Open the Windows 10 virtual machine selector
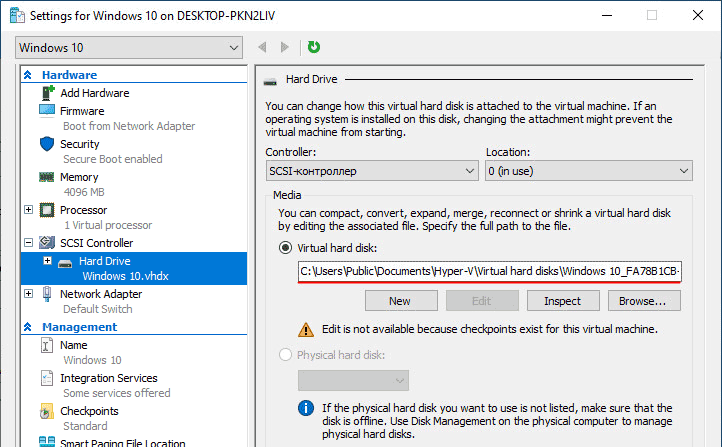The height and width of the screenshot is (447, 722). pyautogui.click(x=129, y=47)
